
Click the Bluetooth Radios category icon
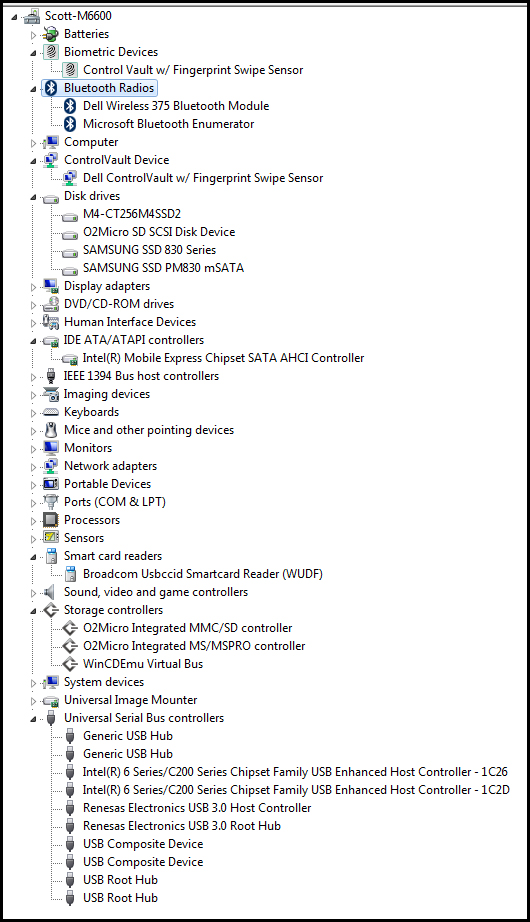pos(51,88)
